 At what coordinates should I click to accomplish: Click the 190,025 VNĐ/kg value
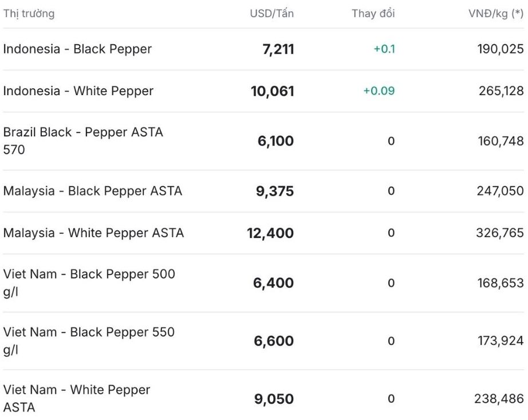pos(501,49)
